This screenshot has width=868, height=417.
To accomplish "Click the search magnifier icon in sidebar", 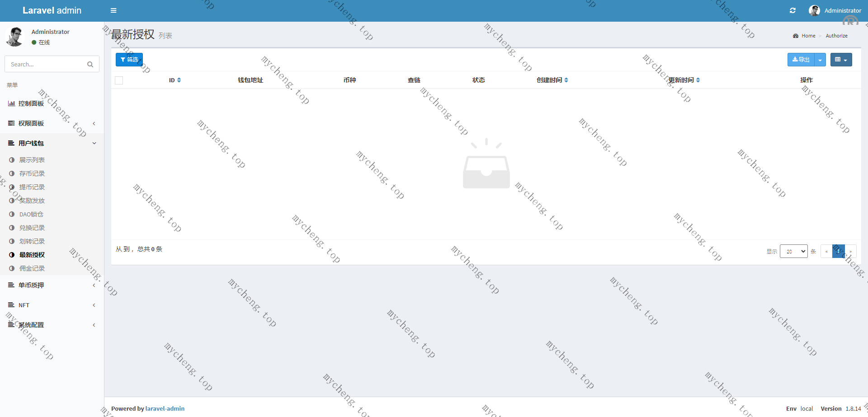I will point(90,64).
